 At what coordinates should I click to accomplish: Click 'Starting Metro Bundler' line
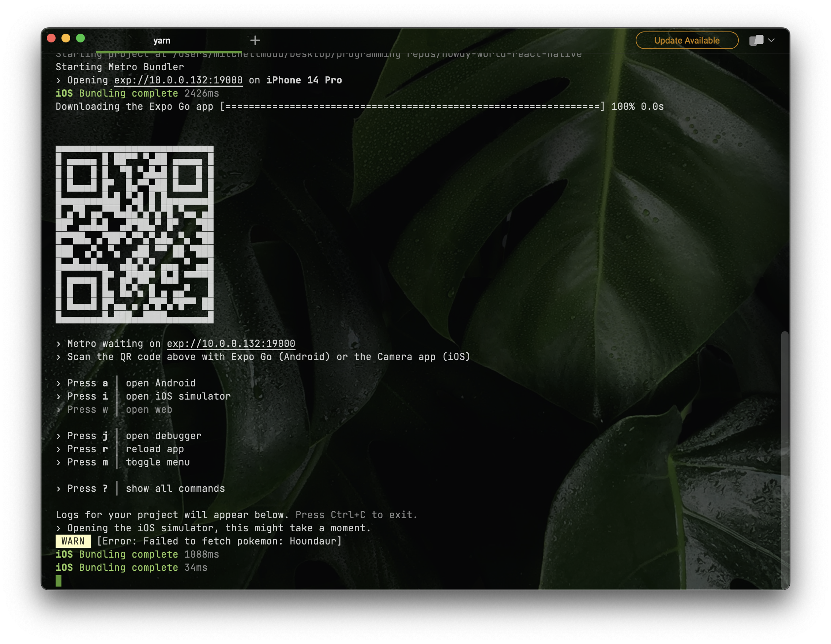coord(120,67)
